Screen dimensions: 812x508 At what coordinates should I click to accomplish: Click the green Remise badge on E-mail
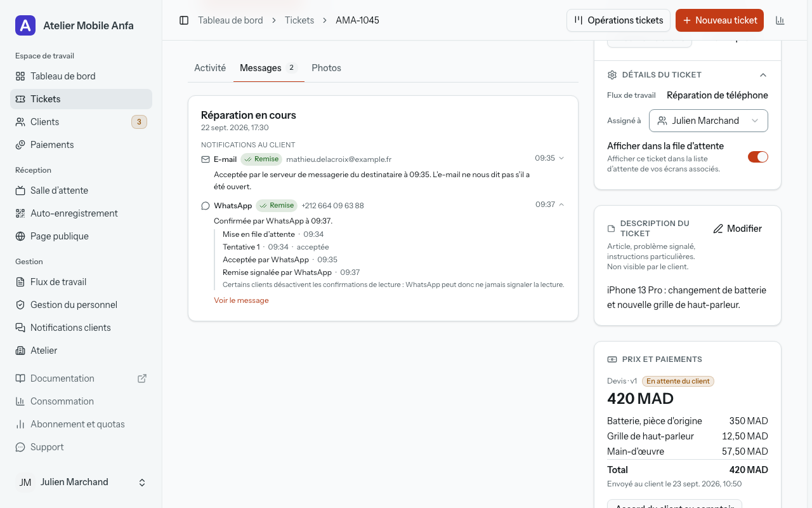(x=261, y=159)
